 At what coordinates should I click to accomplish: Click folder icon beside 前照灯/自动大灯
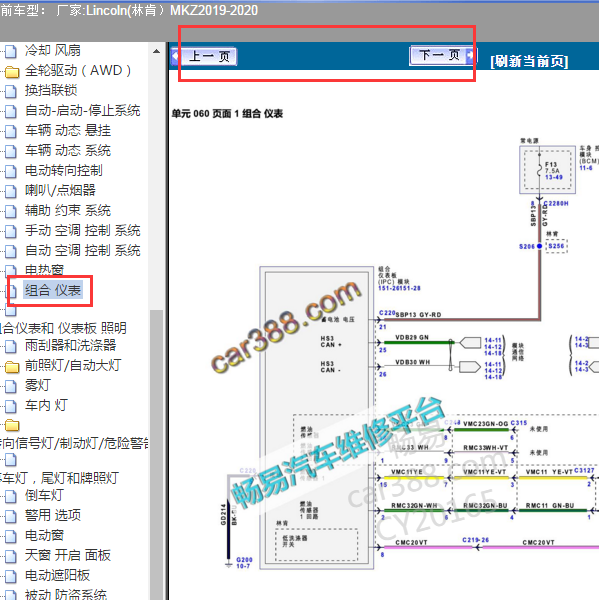[12, 367]
